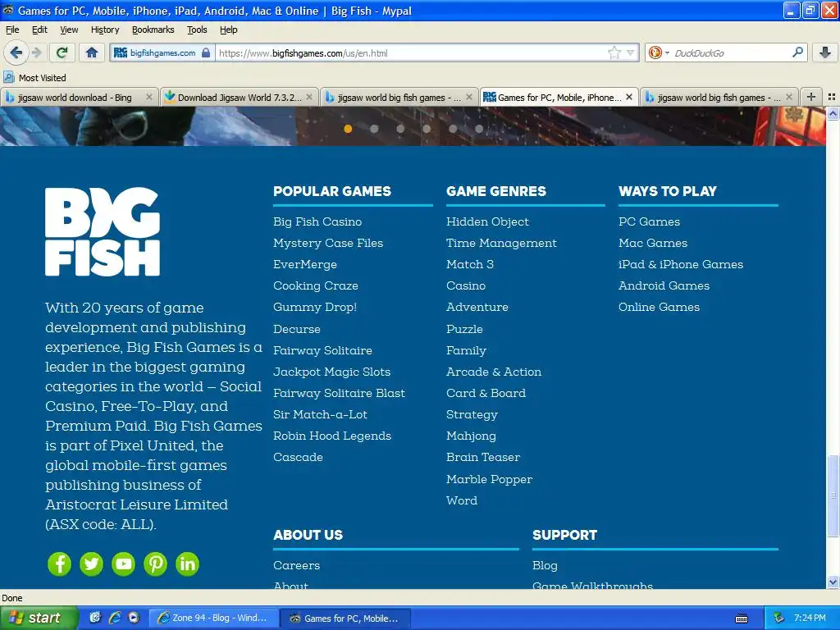Click the magnifier search button
Viewport: 840px width, 630px height.
coord(797,52)
